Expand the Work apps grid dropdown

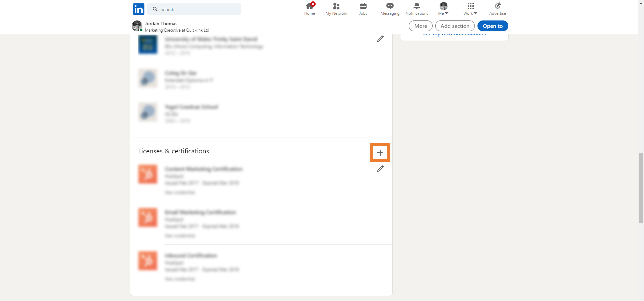(x=470, y=9)
